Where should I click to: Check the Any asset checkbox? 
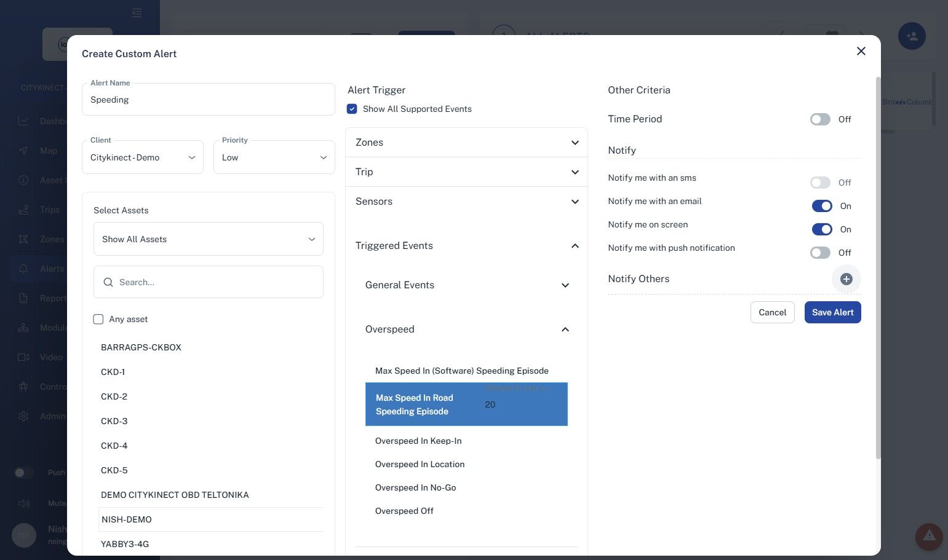pyautogui.click(x=98, y=319)
